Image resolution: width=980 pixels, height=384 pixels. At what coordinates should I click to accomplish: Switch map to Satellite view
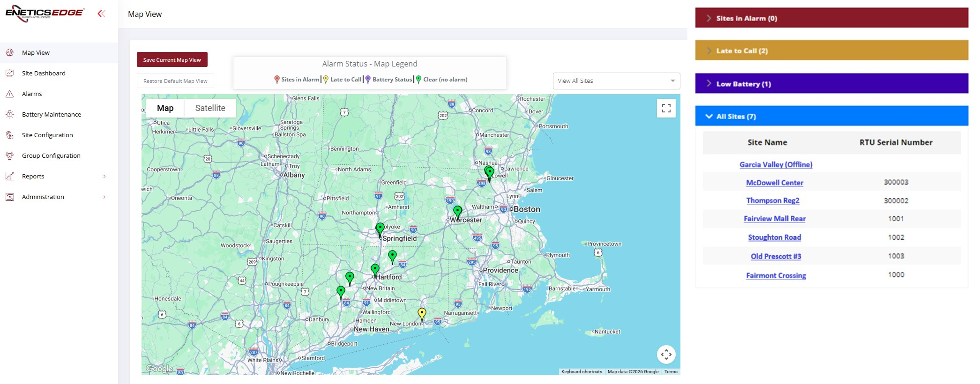(x=210, y=108)
